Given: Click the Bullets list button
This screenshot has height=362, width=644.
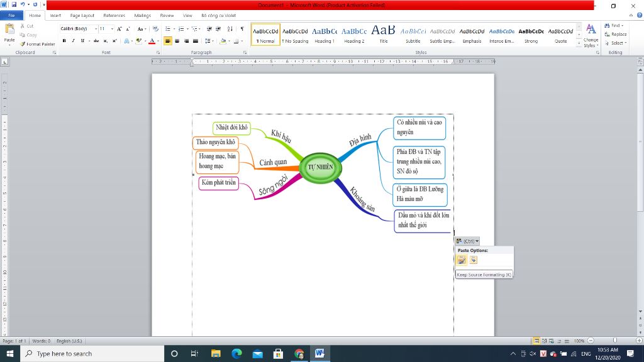Looking at the screenshot, I should click(x=167, y=29).
